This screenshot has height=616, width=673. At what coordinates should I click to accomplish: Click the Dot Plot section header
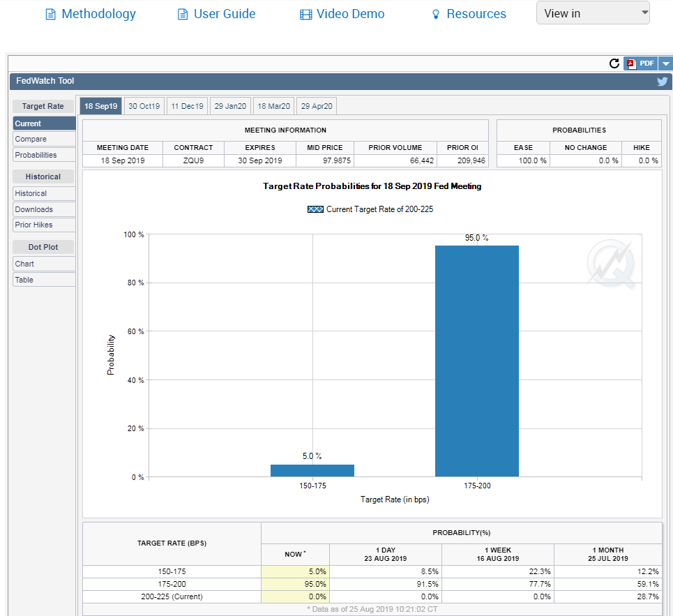pyautogui.click(x=43, y=247)
